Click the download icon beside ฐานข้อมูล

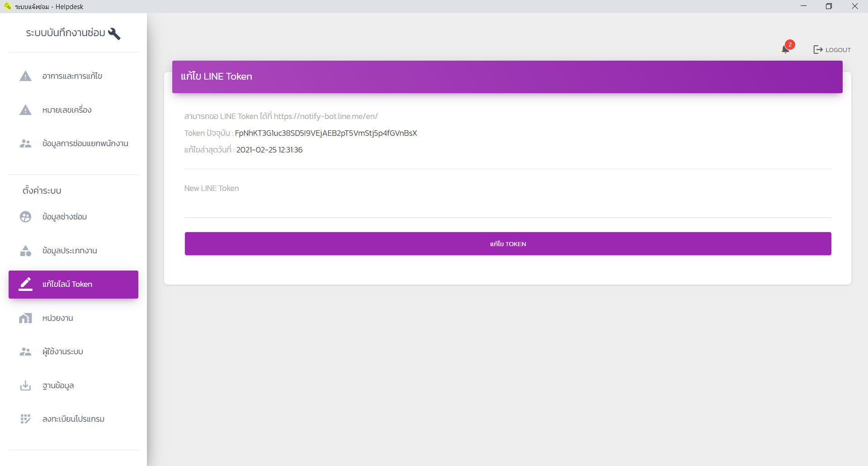26,385
